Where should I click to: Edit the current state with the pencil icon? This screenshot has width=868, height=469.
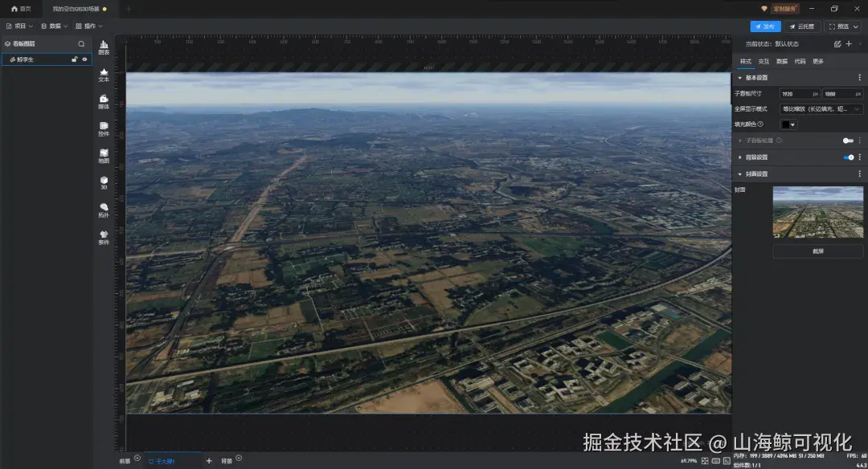coord(837,43)
